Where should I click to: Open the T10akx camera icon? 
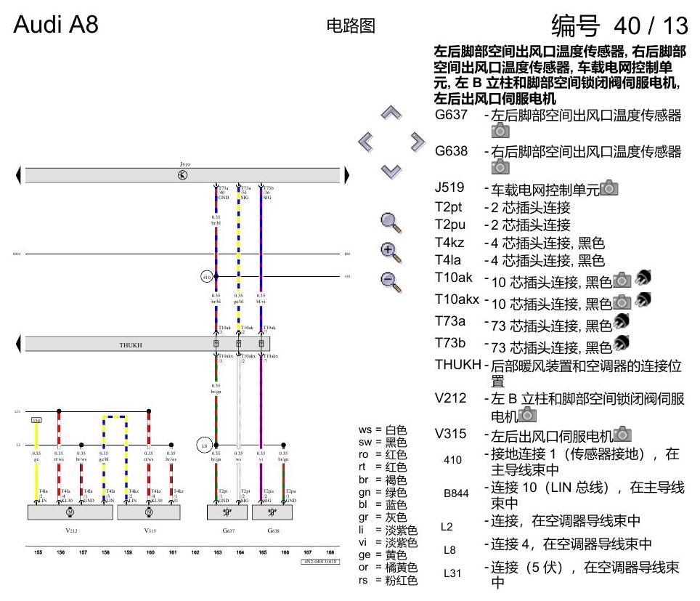click(622, 302)
